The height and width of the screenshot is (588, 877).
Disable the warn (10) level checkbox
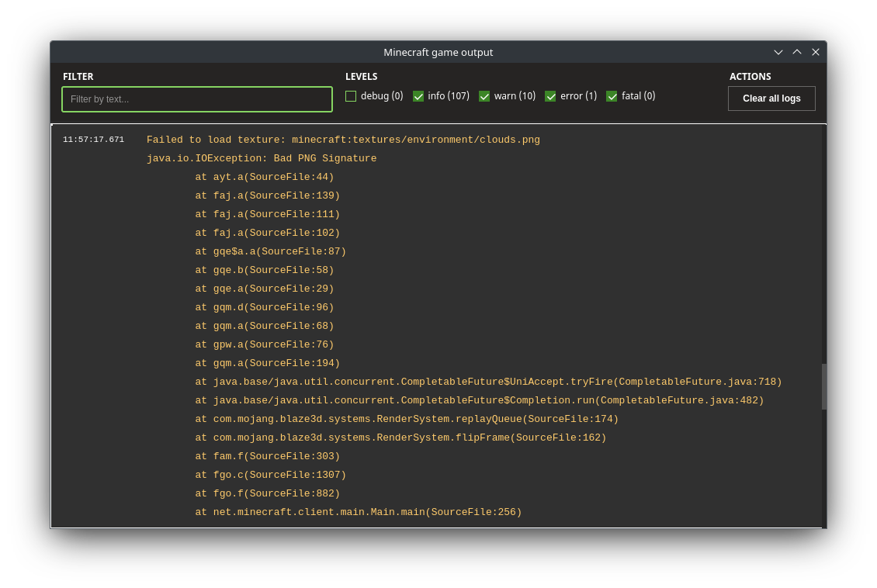tap(484, 96)
